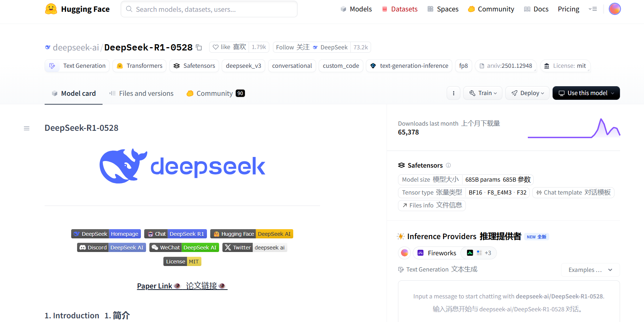644x322 pixels.
Task: Select the Text Generation tag
Action: click(x=77, y=66)
